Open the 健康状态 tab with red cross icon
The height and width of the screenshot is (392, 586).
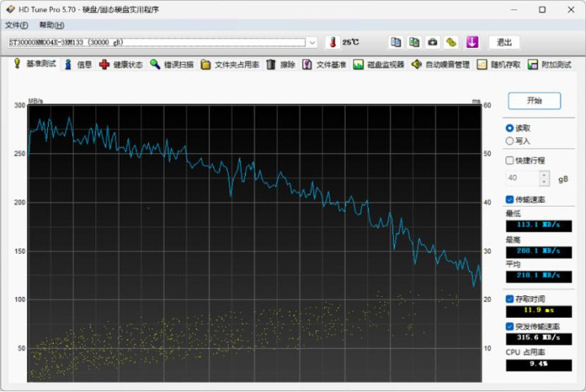pyautogui.click(x=121, y=64)
